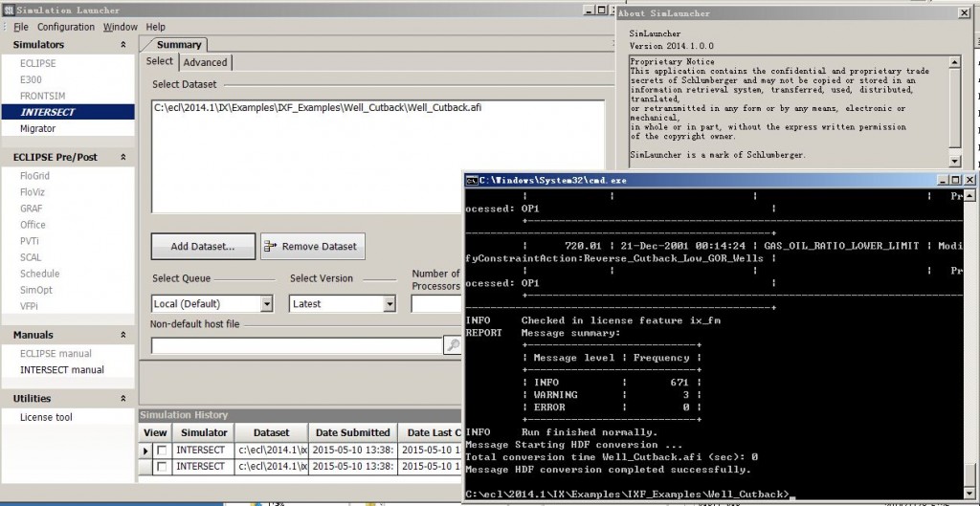
Task: Sort by Dataset column header
Action: pyautogui.click(x=271, y=432)
